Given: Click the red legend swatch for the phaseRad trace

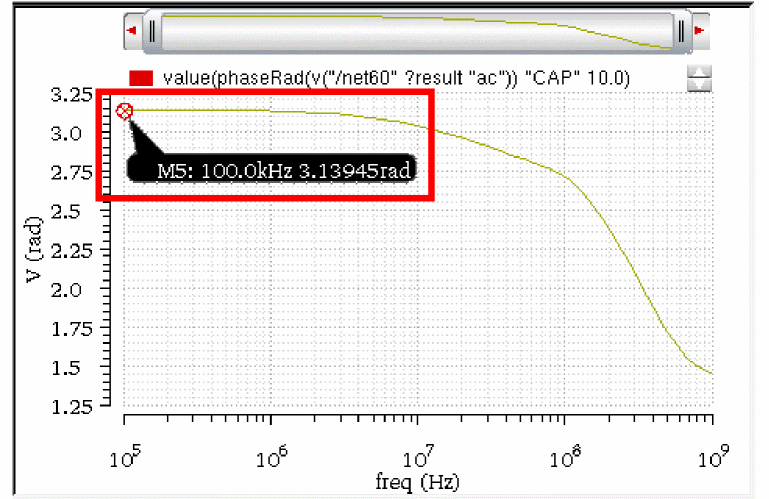Looking at the screenshot, I should tap(141, 78).
